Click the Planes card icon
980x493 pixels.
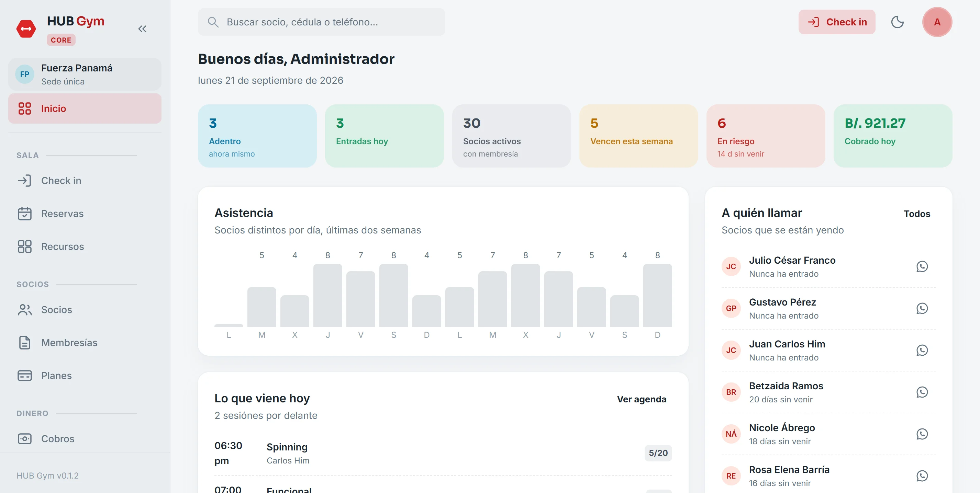click(x=25, y=376)
